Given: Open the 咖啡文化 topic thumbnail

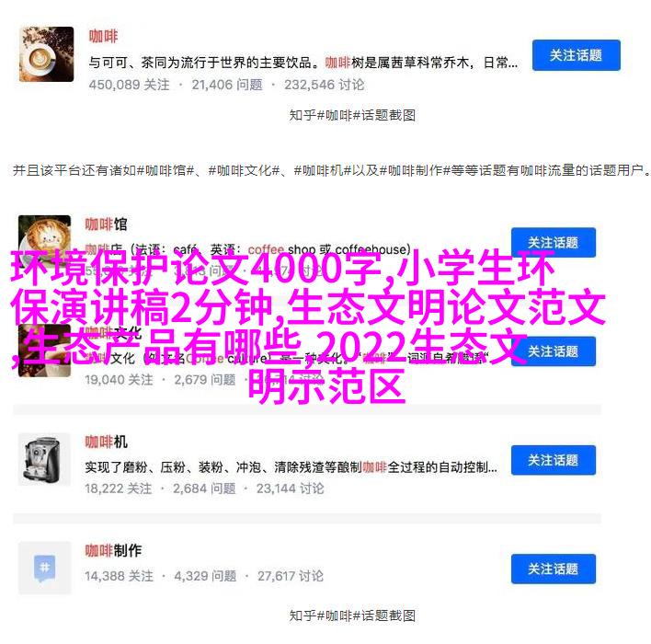Looking at the screenshot, I should coord(44,351).
